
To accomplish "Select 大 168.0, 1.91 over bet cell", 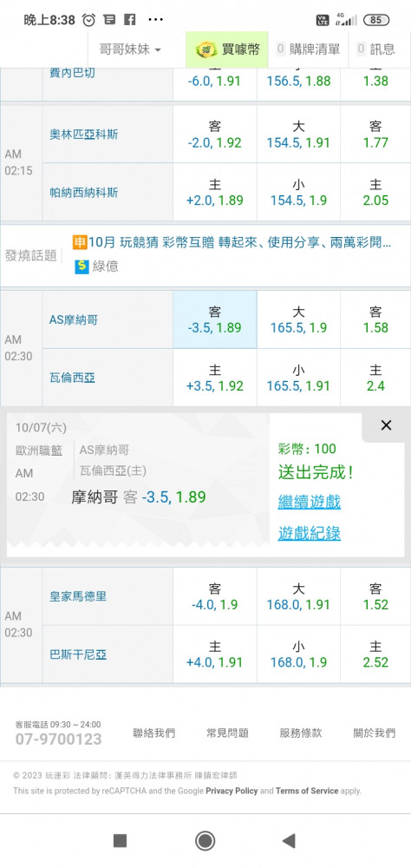I will (298, 596).
